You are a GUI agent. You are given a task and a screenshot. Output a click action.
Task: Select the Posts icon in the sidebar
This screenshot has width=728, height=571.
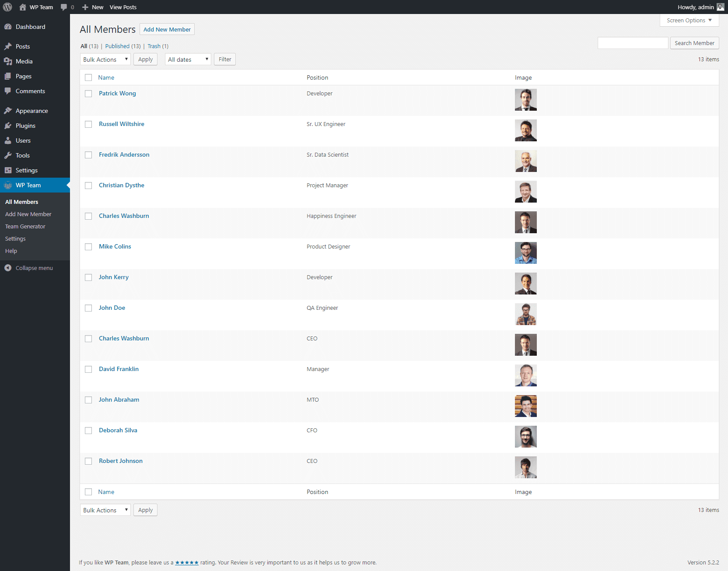coord(9,46)
